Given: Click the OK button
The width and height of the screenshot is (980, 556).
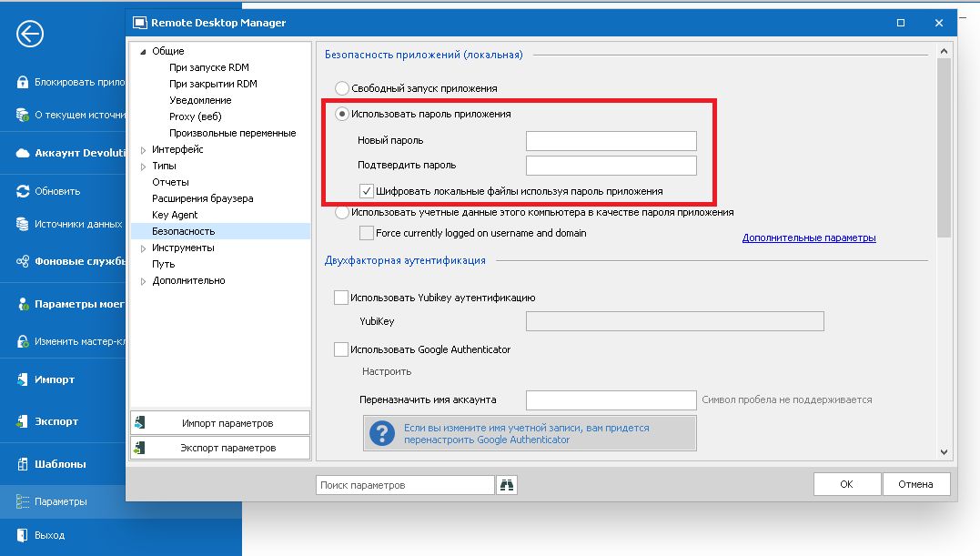Looking at the screenshot, I should tap(847, 484).
